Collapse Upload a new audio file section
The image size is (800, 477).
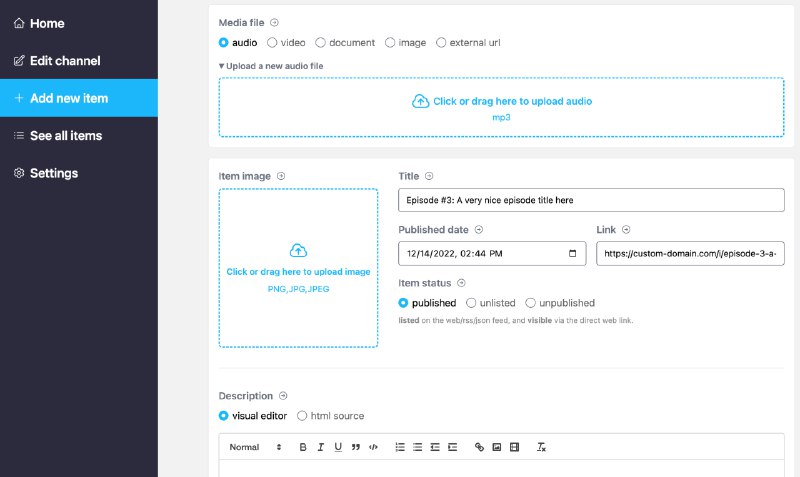tap(271, 66)
